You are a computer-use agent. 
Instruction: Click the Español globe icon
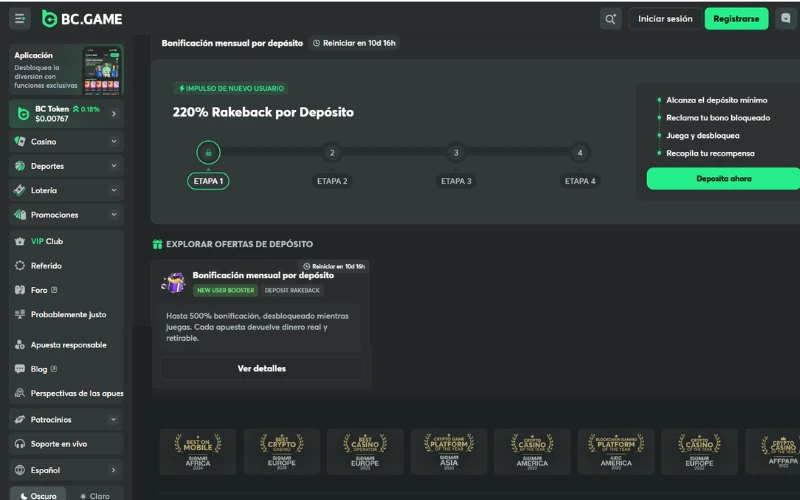tap(20, 470)
